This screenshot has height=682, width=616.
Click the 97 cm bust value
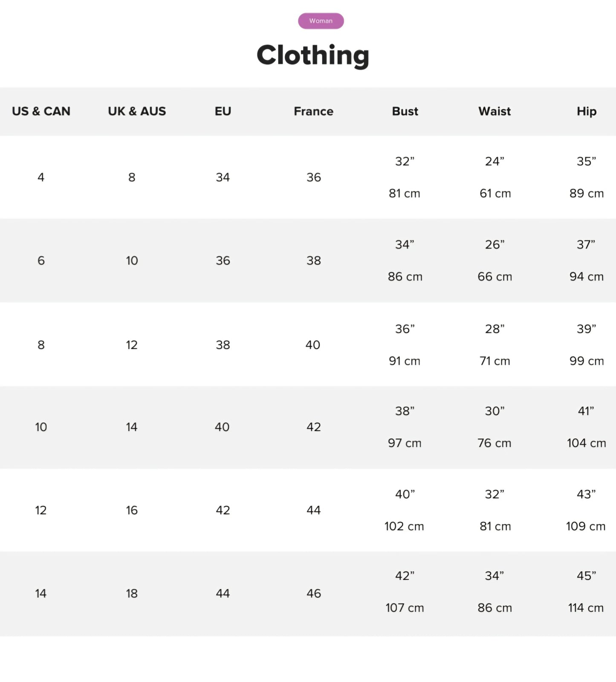(404, 443)
